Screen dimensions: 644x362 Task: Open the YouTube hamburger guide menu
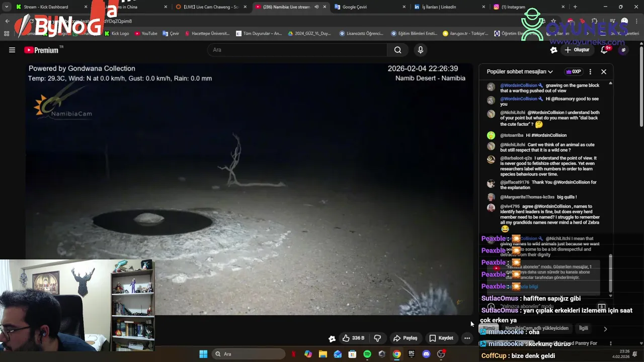point(12,50)
